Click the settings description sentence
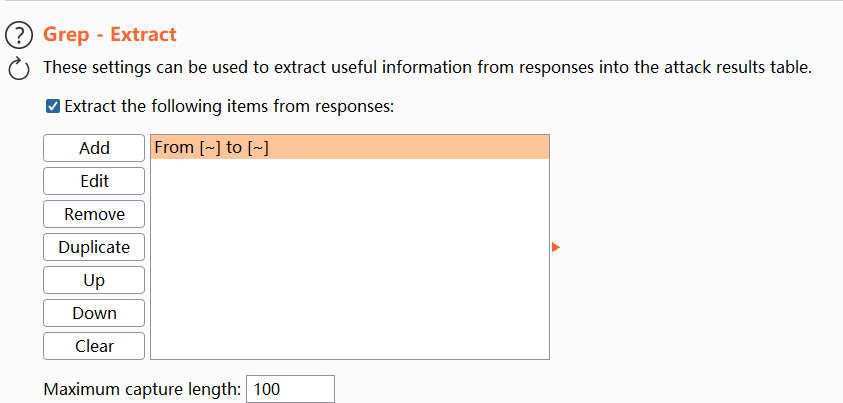This screenshot has width=843, height=403. (x=427, y=68)
